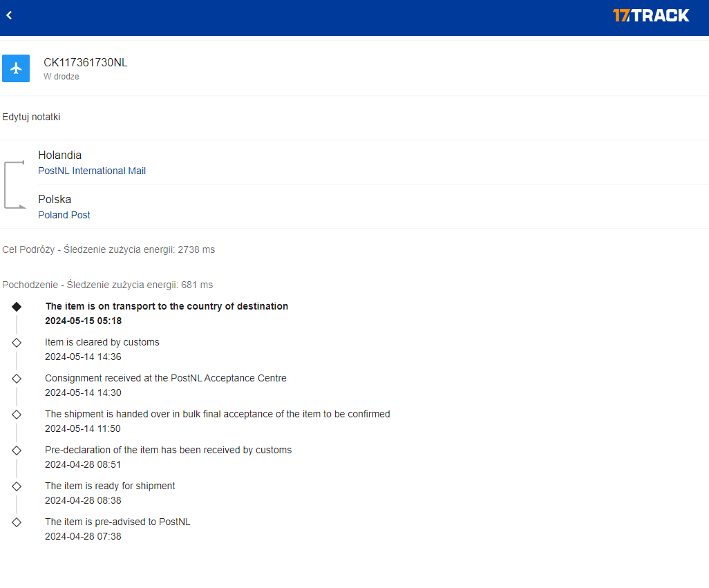Select tracking number CK117361730NL
The height and width of the screenshot is (588, 709).
point(86,62)
